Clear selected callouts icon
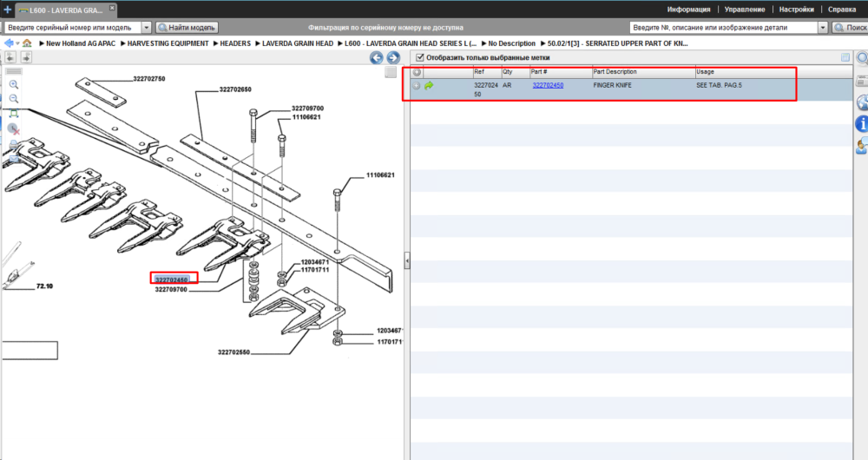 (14, 129)
